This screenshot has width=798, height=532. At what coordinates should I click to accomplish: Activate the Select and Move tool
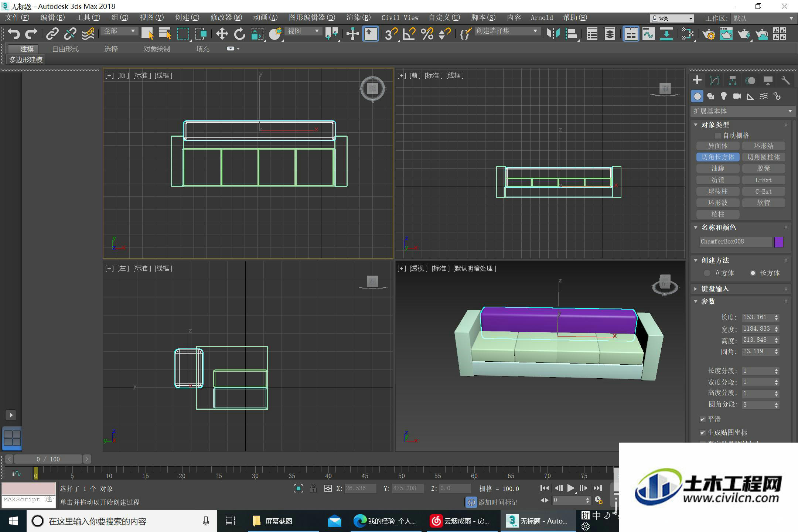pyautogui.click(x=222, y=34)
